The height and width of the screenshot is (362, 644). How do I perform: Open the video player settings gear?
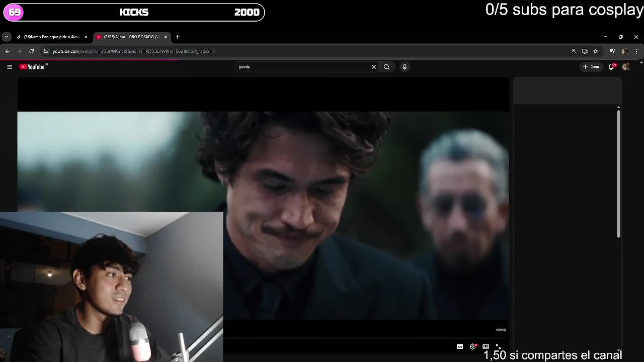point(473,346)
